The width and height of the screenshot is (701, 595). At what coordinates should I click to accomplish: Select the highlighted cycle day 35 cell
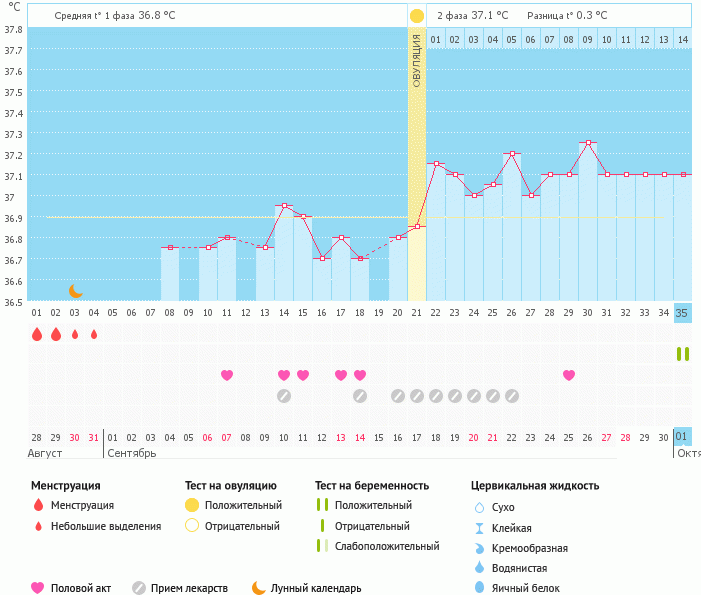[682, 312]
